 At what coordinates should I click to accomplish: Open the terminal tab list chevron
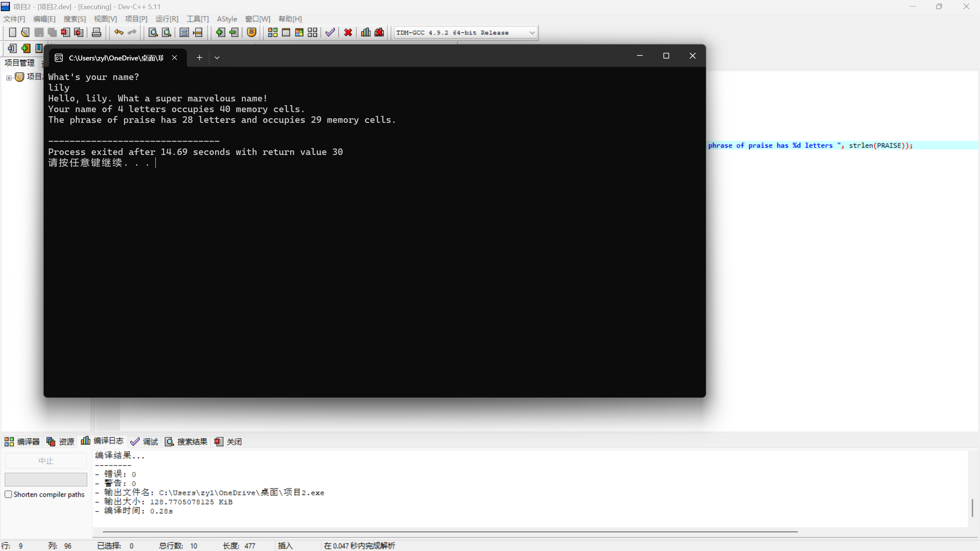217,58
